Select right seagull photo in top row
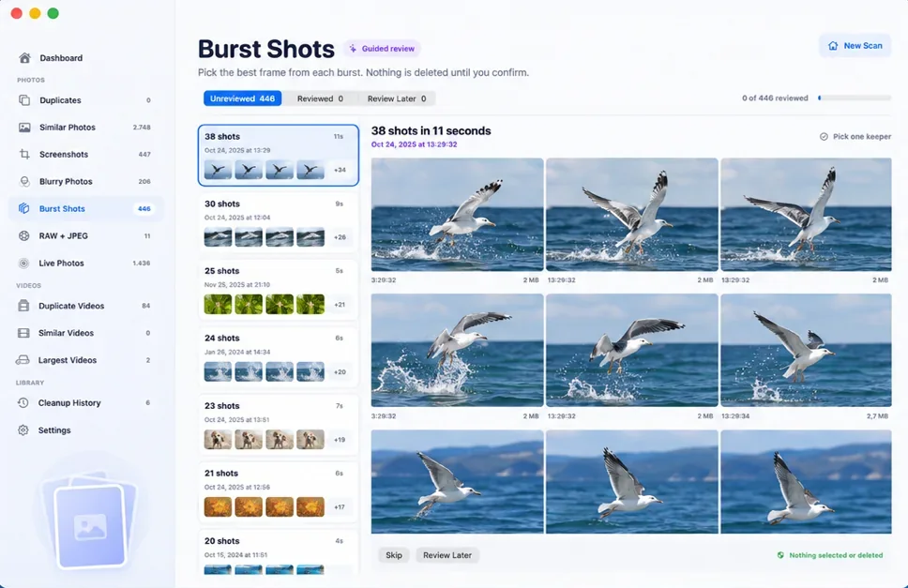This screenshot has height=588, width=908. [x=806, y=215]
